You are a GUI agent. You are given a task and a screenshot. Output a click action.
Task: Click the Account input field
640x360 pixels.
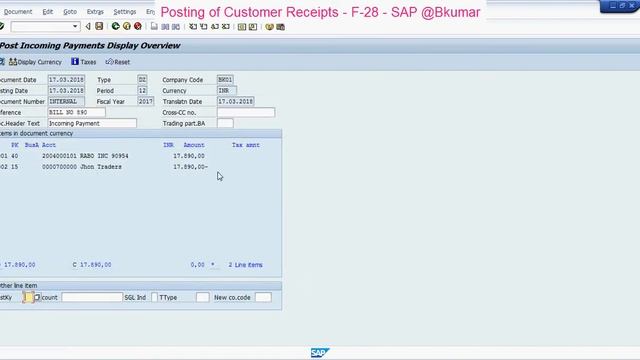[92, 298]
